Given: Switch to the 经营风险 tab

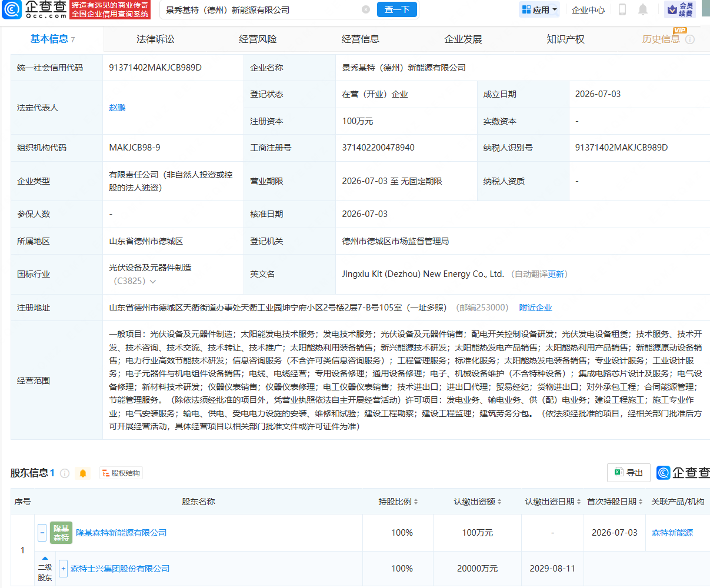Looking at the screenshot, I should click(x=258, y=39).
